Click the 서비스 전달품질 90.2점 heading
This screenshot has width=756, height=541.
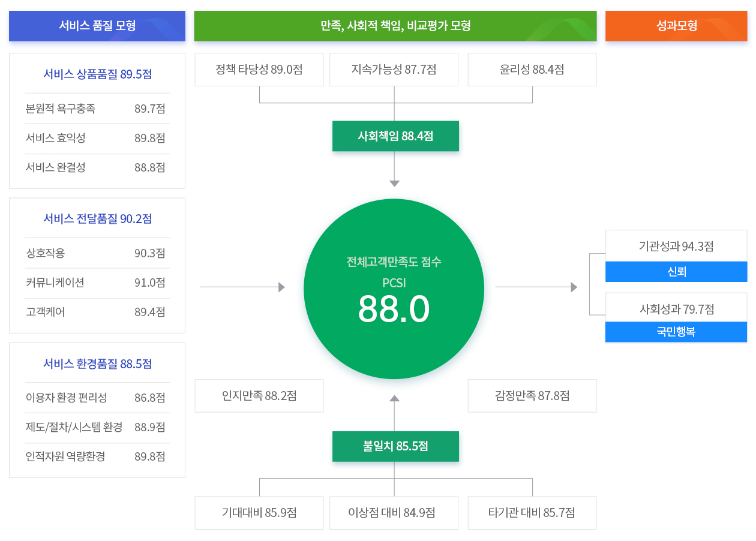click(x=97, y=219)
